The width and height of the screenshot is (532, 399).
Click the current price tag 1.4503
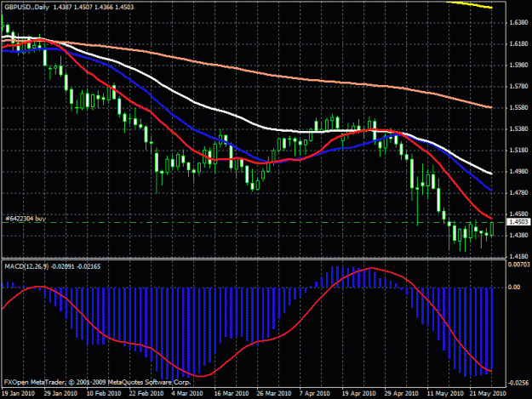pos(518,222)
